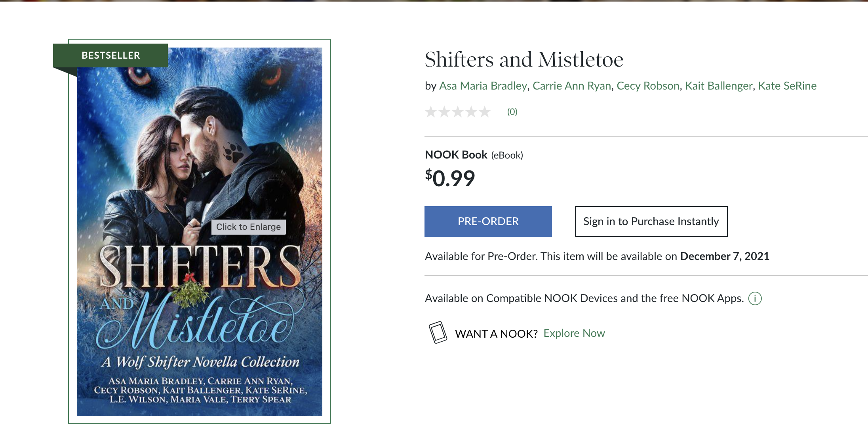Go to Kate SeRine's author page
Viewport: 868px width, 432px height.
[787, 86]
